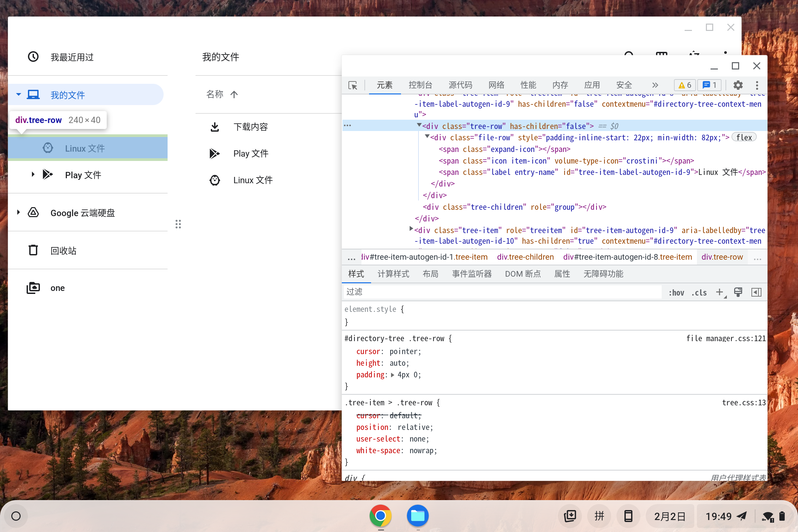Click the download icon next to 下载内容

[214, 127]
